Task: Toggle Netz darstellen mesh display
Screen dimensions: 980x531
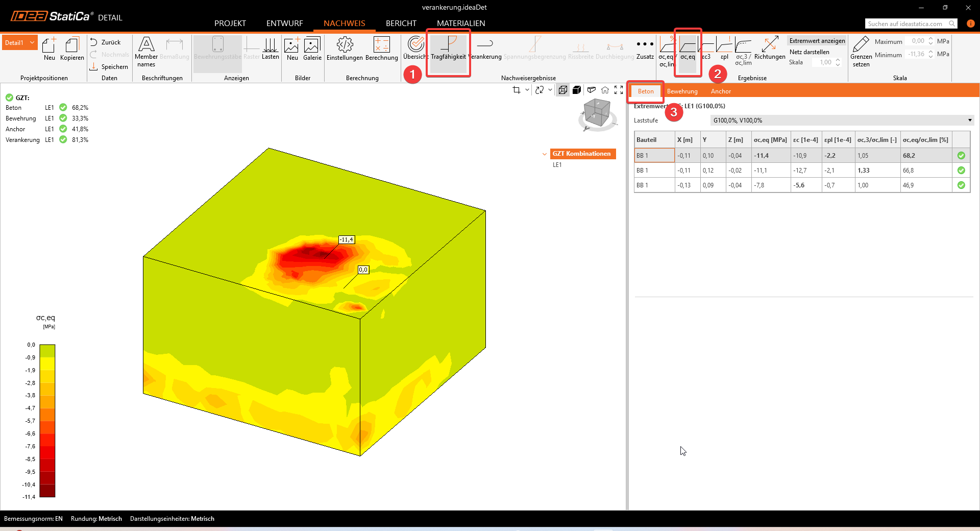Action: (x=809, y=52)
